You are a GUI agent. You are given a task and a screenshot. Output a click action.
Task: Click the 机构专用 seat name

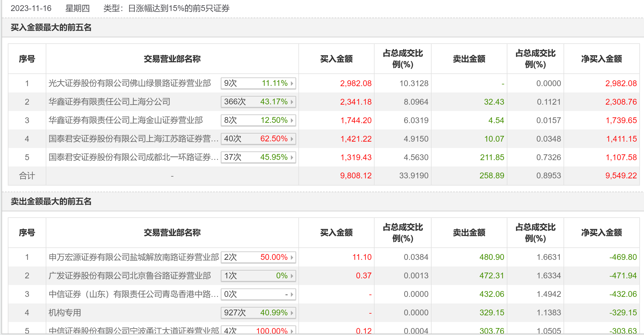(x=65, y=313)
